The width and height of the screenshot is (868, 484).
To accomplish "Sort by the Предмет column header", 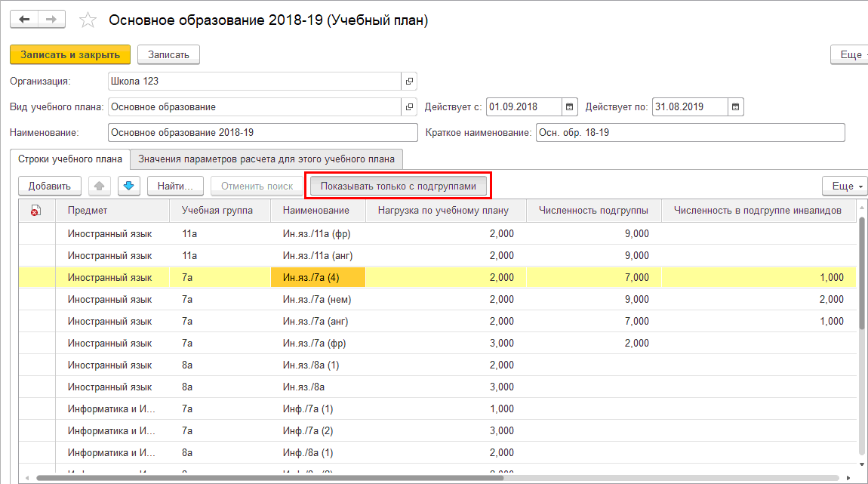I will point(112,211).
